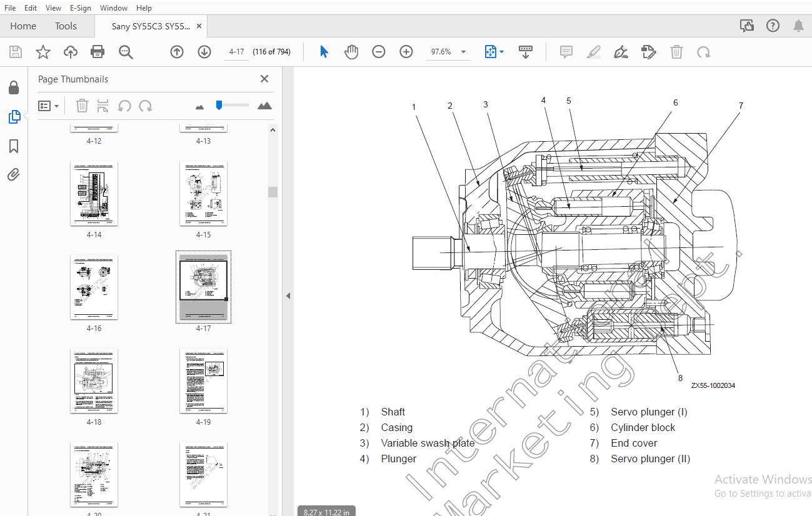812x516 pixels.
Task: Select page thumbnail 4-17
Action: pos(203,287)
